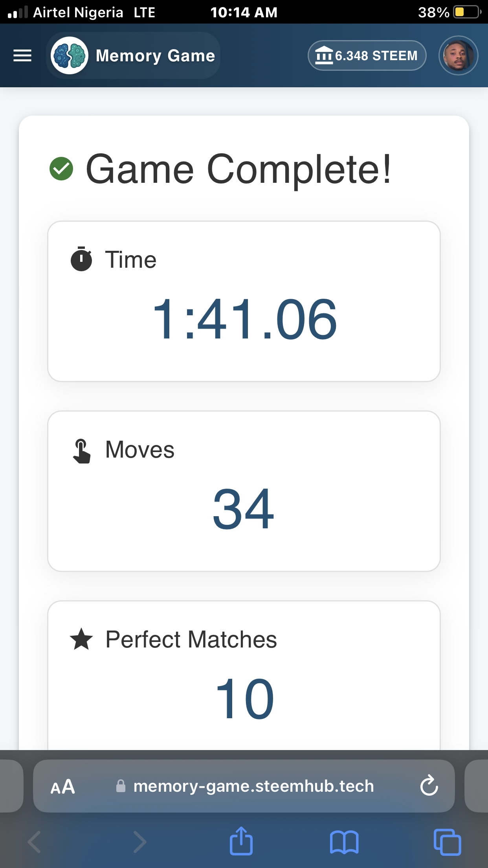Go forward with Safari forward arrow
The height and width of the screenshot is (868, 488).
(139, 842)
